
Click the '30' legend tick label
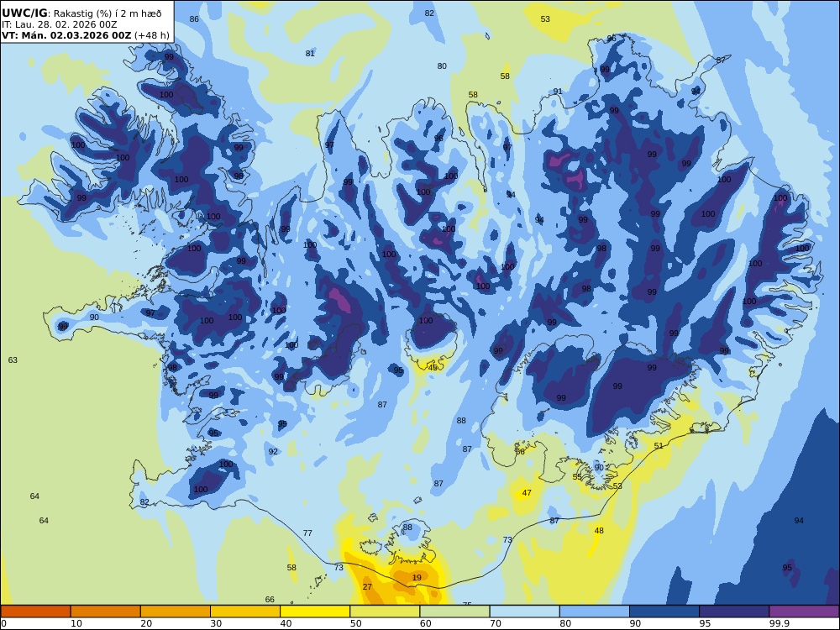click(x=216, y=623)
